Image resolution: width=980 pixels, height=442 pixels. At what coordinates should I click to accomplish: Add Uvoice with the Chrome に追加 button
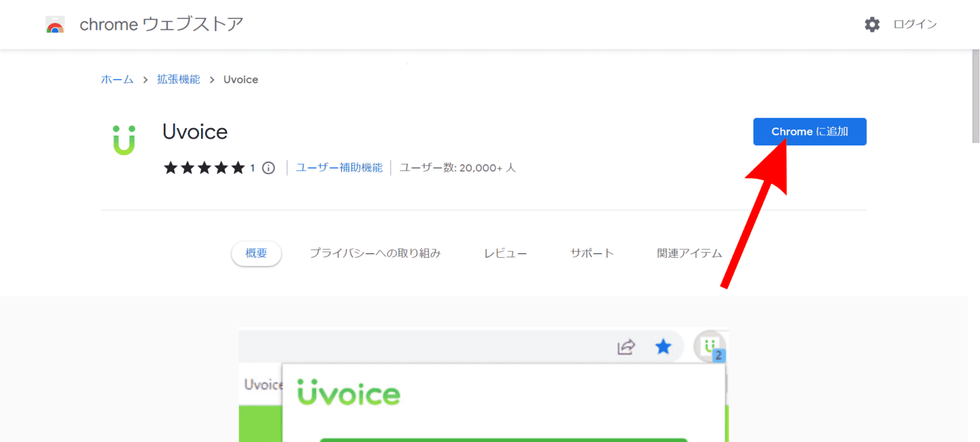[809, 131]
